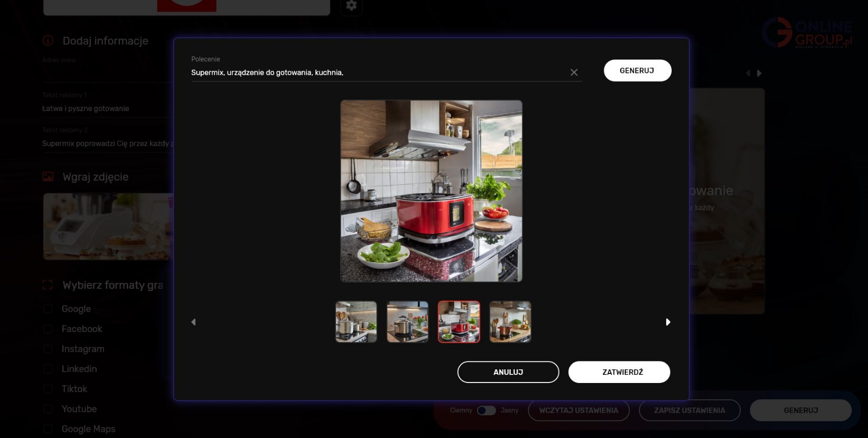868x438 pixels.
Task: Confirm selection with ZATWIERDŹ
Action: pos(619,372)
